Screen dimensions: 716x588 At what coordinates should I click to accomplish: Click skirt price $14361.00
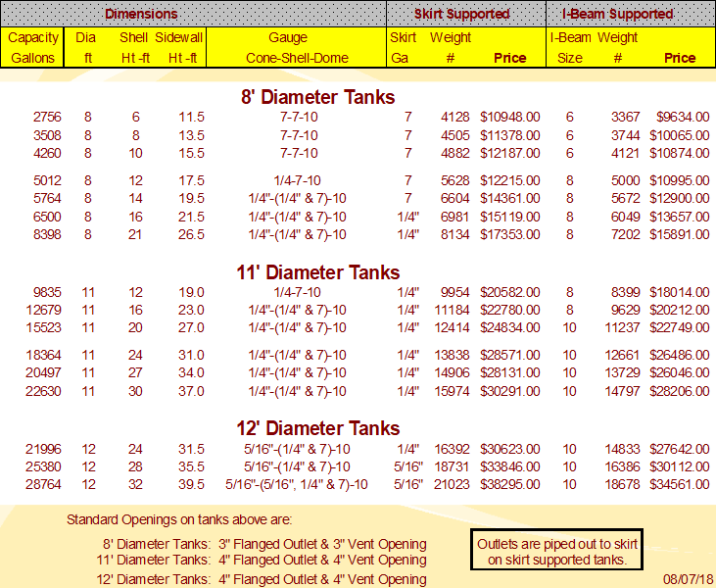pyautogui.click(x=510, y=198)
